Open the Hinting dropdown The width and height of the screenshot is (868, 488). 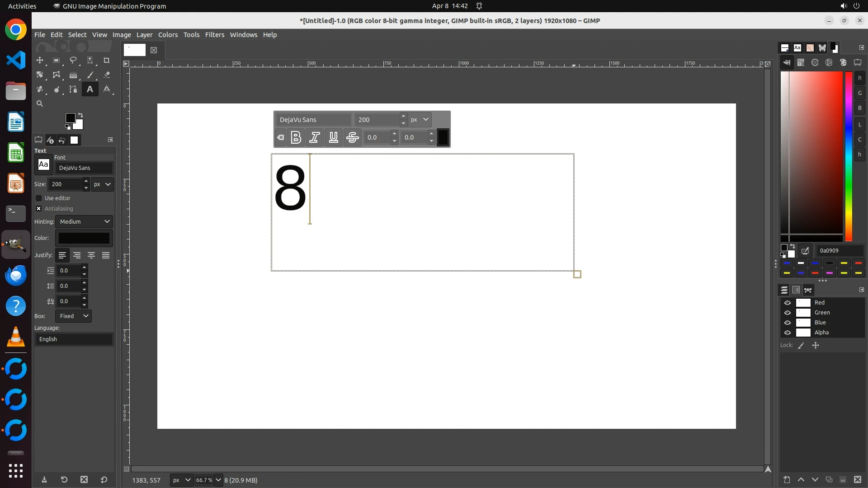click(84, 222)
